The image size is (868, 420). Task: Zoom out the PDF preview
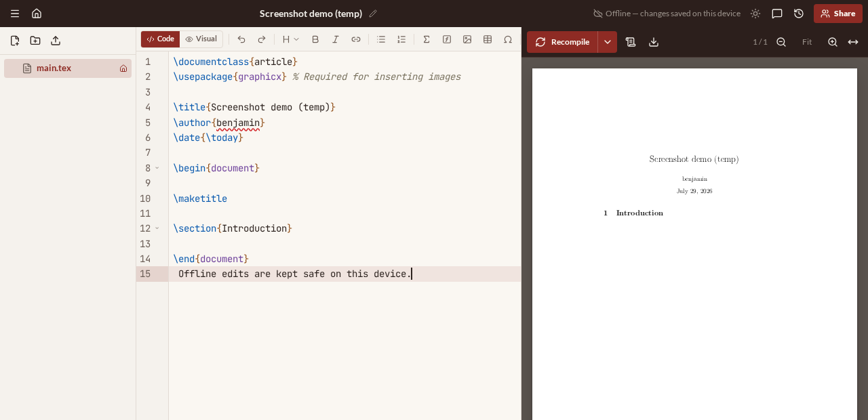(x=781, y=42)
